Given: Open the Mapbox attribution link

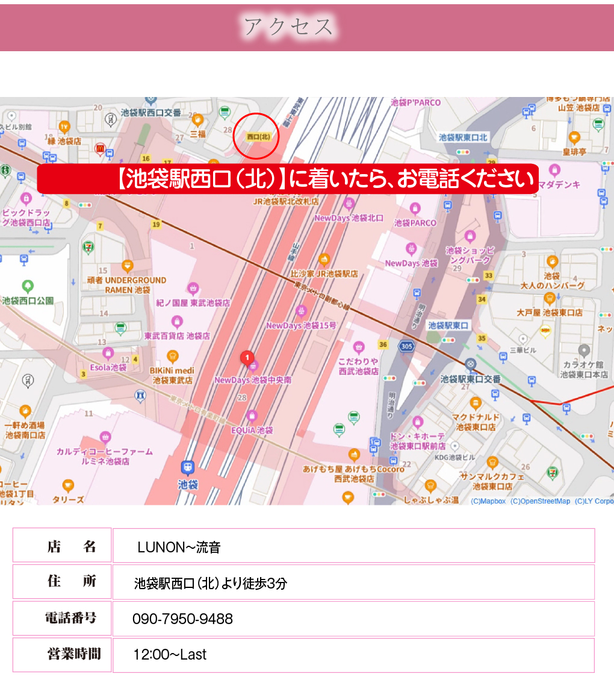Looking at the screenshot, I should [x=488, y=501].
